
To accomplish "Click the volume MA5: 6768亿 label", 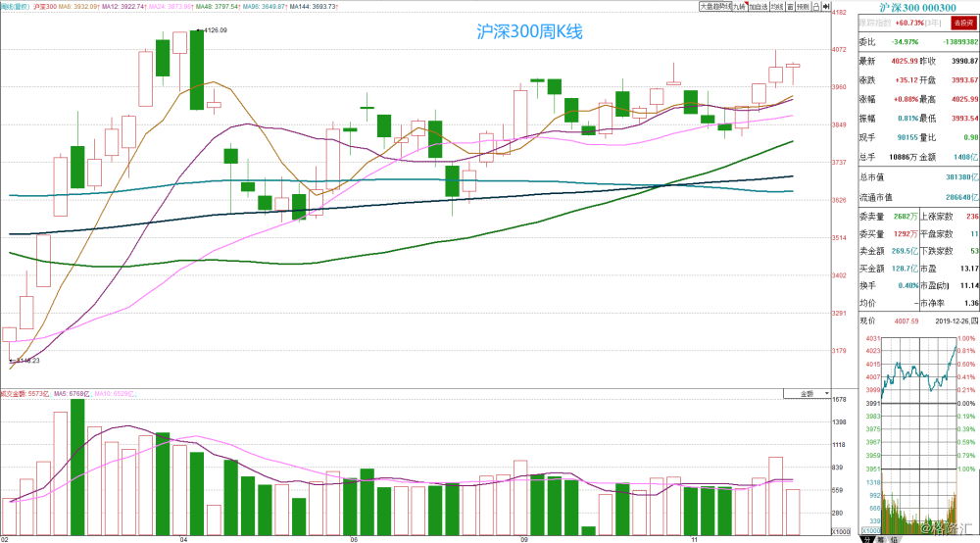I will tap(72, 394).
